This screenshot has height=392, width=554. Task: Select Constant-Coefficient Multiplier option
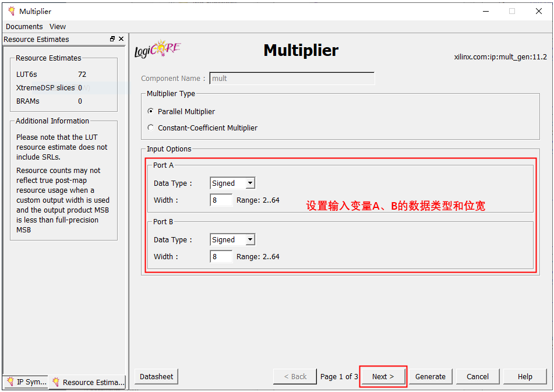pos(151,128)
